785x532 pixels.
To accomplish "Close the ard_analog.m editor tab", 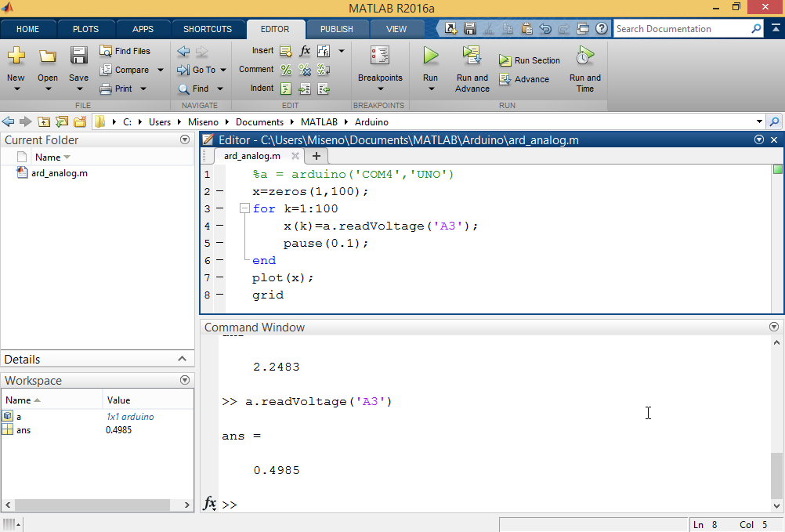I will (x=295, y=156).
